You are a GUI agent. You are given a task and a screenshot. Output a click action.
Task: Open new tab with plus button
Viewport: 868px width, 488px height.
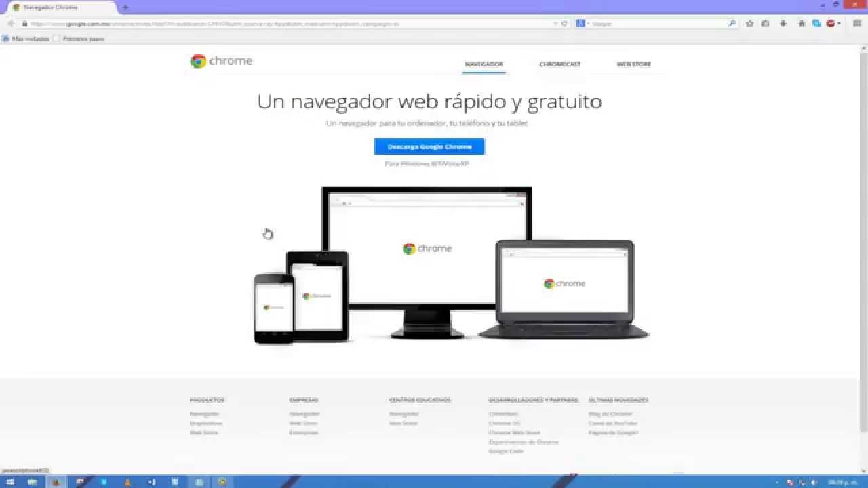coord(125,7)
